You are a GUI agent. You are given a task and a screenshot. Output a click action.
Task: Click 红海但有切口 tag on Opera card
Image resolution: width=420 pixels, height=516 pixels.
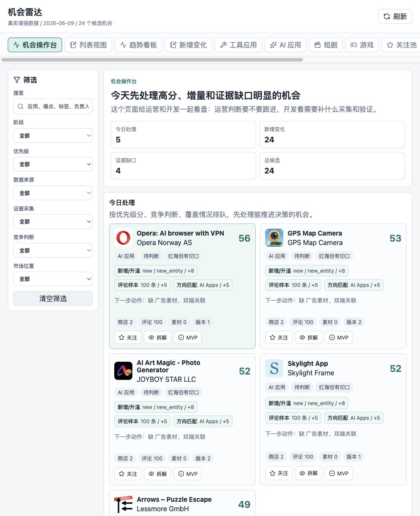pos(184,256)
